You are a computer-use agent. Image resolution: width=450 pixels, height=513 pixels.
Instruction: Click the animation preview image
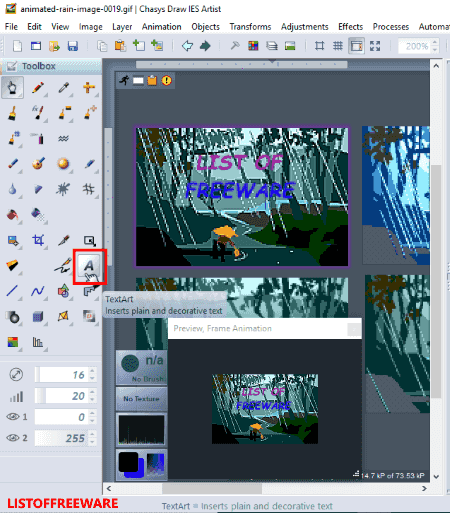click(x=265, y=409)
